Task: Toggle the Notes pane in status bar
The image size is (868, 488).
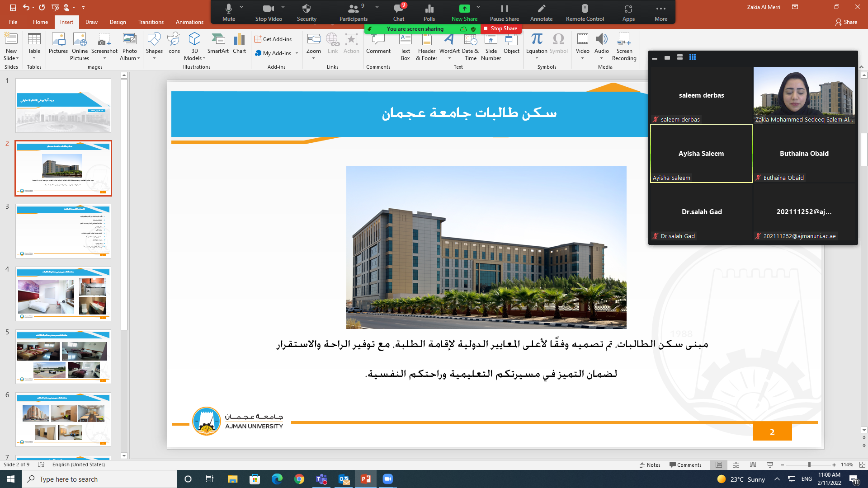Action: [650, 465]
